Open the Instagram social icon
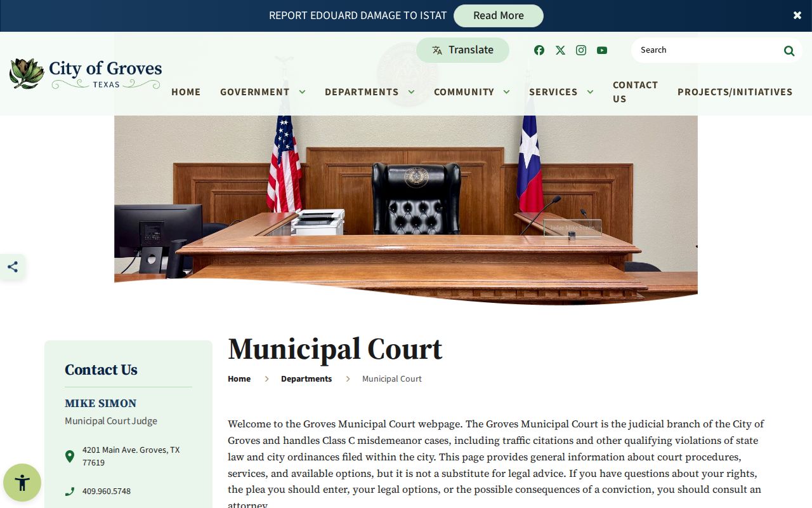 (581, 50)
